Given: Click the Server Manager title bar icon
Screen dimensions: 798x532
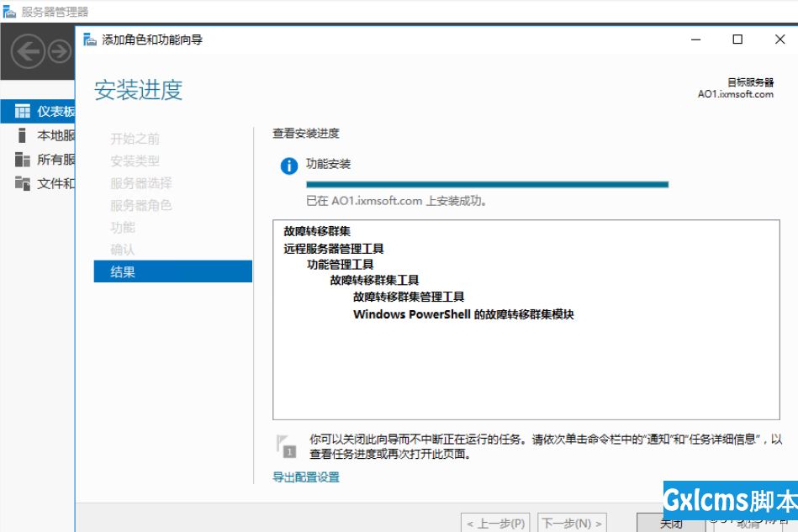Looking at the screenshot, I should [x=9, y=11].
